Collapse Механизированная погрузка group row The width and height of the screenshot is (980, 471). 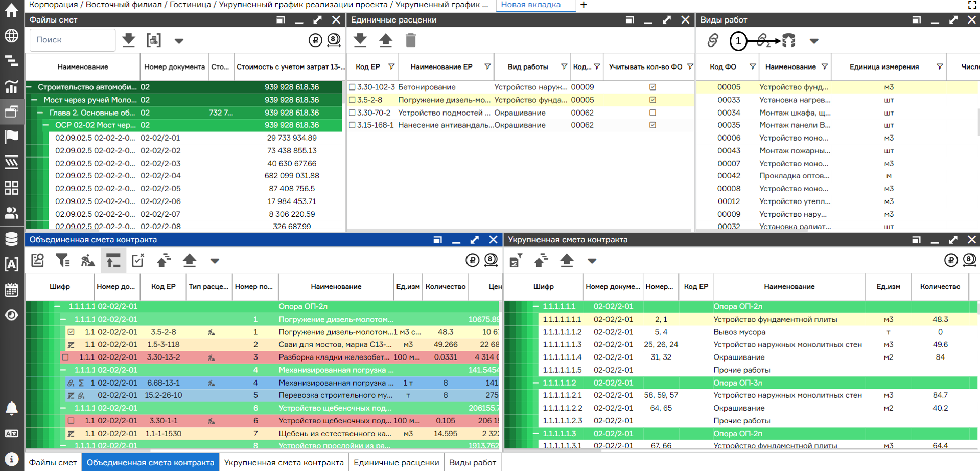pos(63,370)
